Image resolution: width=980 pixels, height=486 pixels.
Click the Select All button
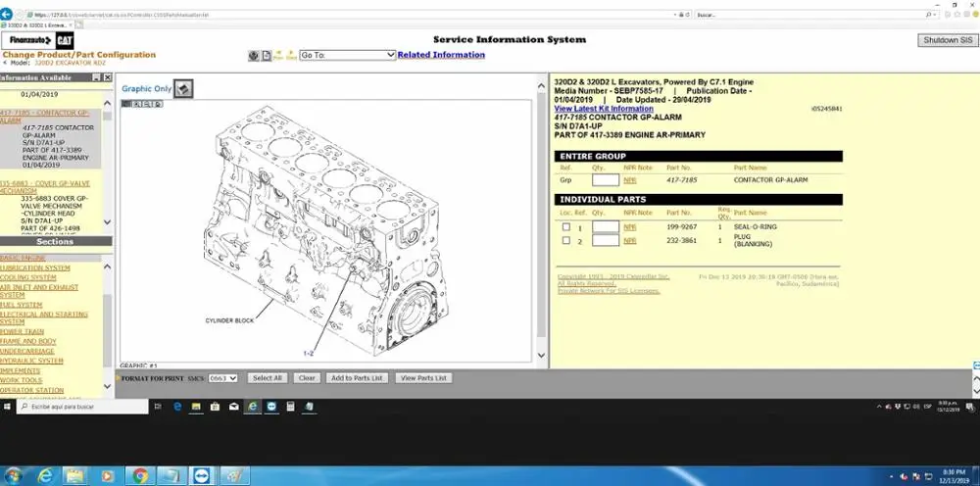tap(268, 378)
